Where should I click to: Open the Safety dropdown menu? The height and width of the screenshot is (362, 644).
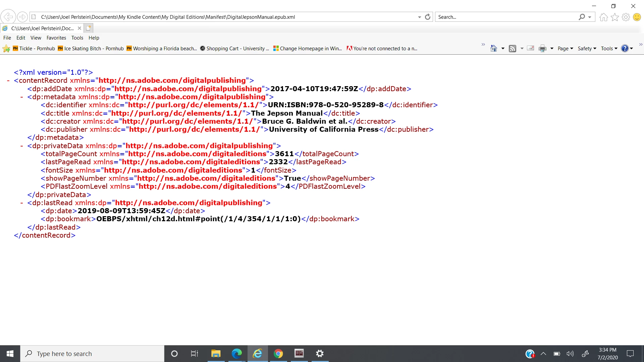pyautogui.click(x=587, y=49)
